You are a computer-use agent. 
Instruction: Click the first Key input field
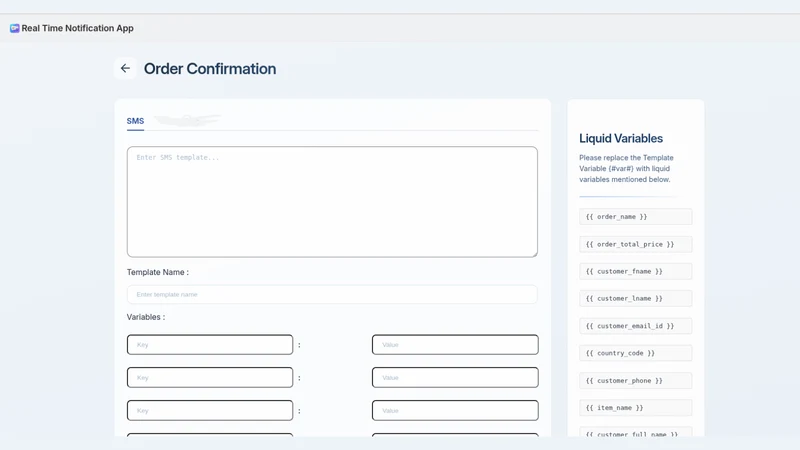210,345
